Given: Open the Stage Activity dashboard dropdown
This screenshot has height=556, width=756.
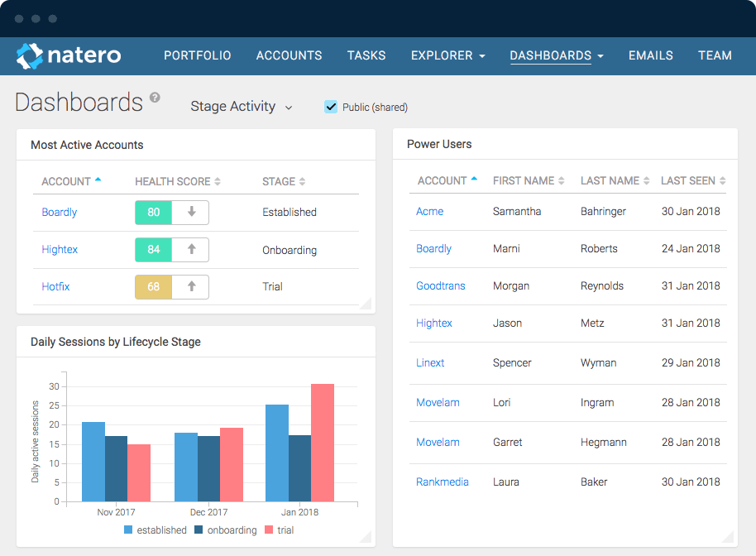Looking at the screenshot, I should [241, 106].
